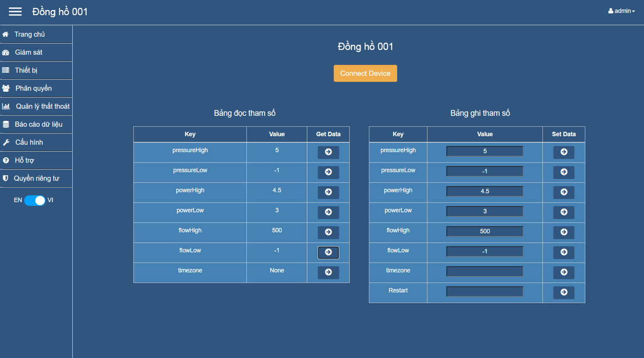This screenshot has height=358, width=644.
Task: Send the Restart command with Set Data arrow
Action: pyautogui.click(x=563, y=292)
